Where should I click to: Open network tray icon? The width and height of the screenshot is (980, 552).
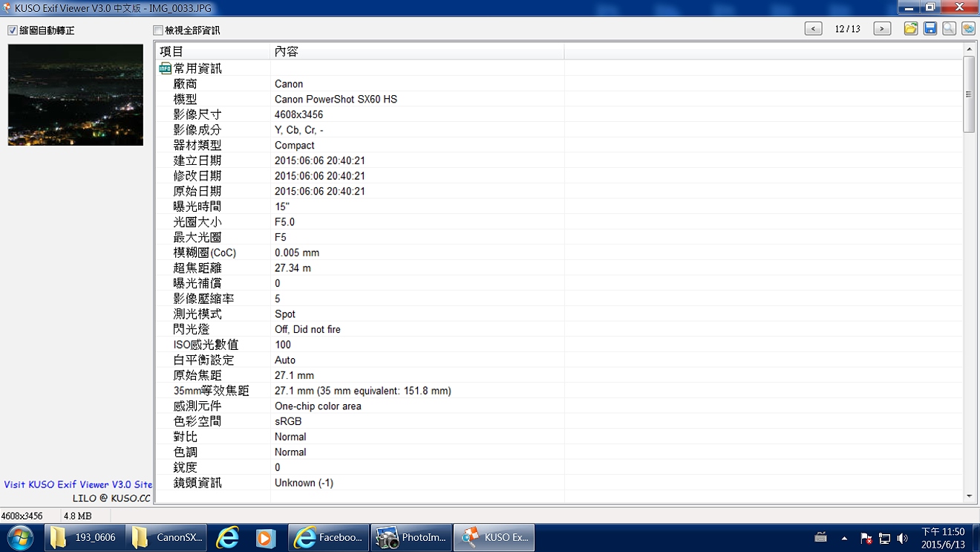[x=884, y=538]
